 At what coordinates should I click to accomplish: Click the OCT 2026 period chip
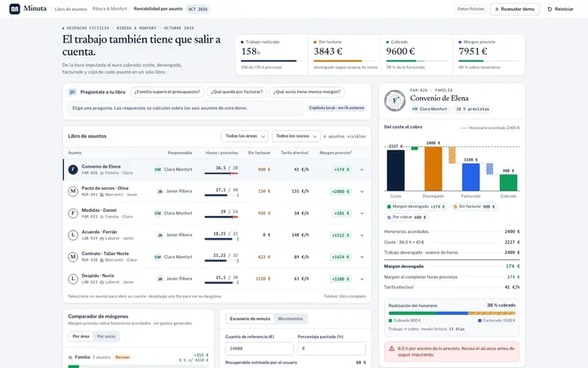198,9
